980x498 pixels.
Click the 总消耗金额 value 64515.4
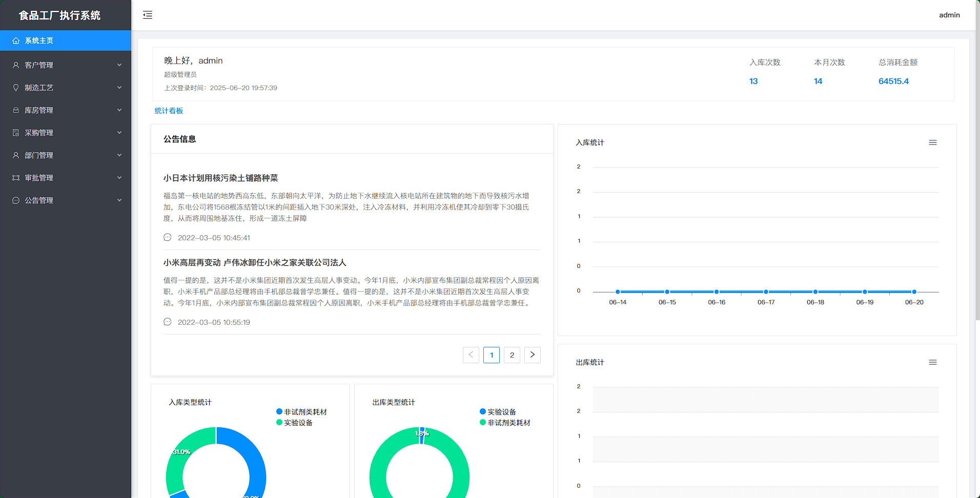coord(893,81)
